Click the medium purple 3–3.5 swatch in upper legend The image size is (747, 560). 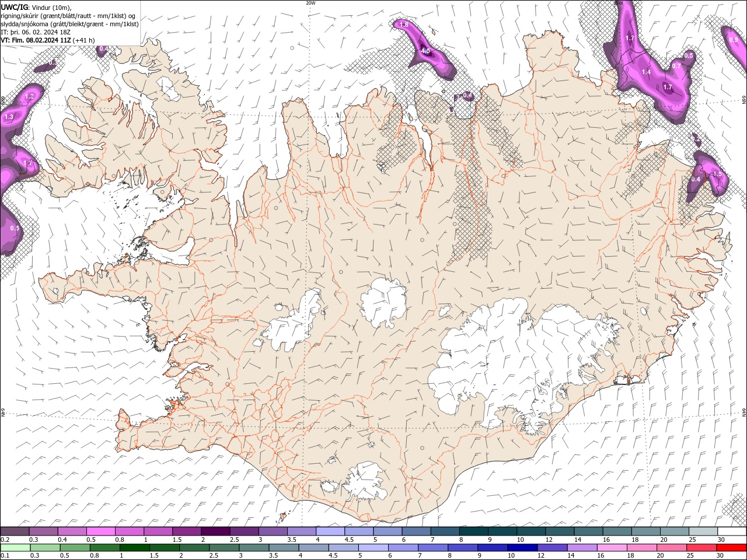pyautogui.click(x=273, y=531)
